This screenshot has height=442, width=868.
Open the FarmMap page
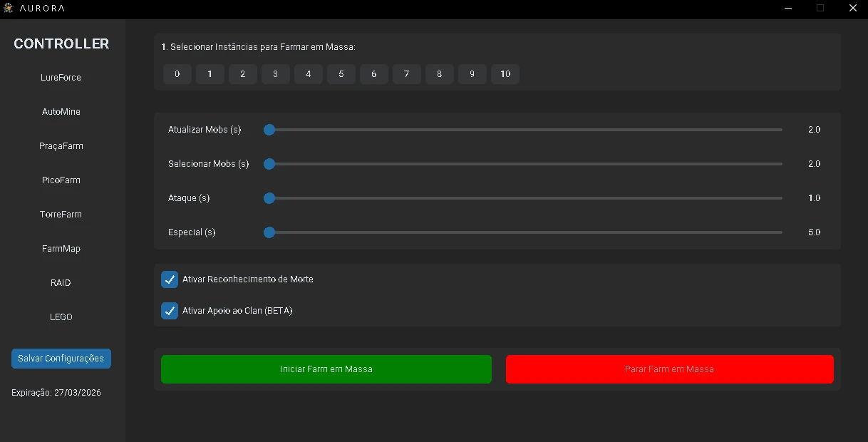pos(61,249)
